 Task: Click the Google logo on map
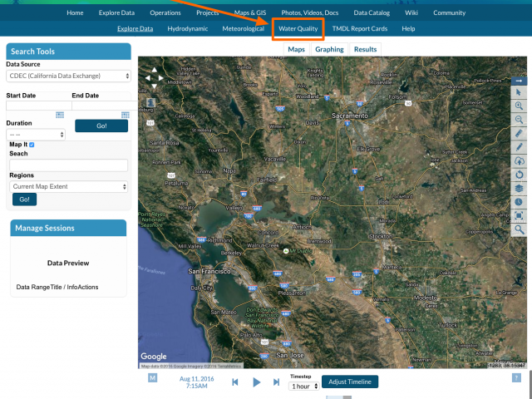point(154,357)
